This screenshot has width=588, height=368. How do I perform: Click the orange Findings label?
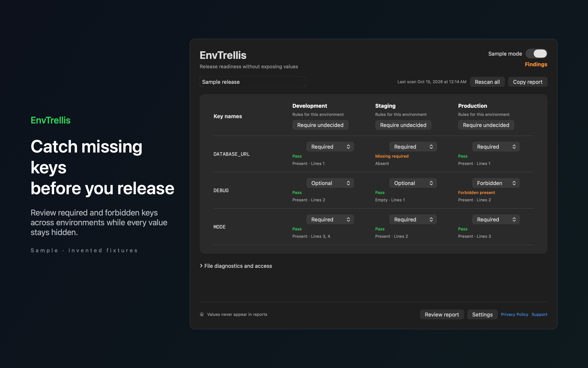click(x=536, y=64)
